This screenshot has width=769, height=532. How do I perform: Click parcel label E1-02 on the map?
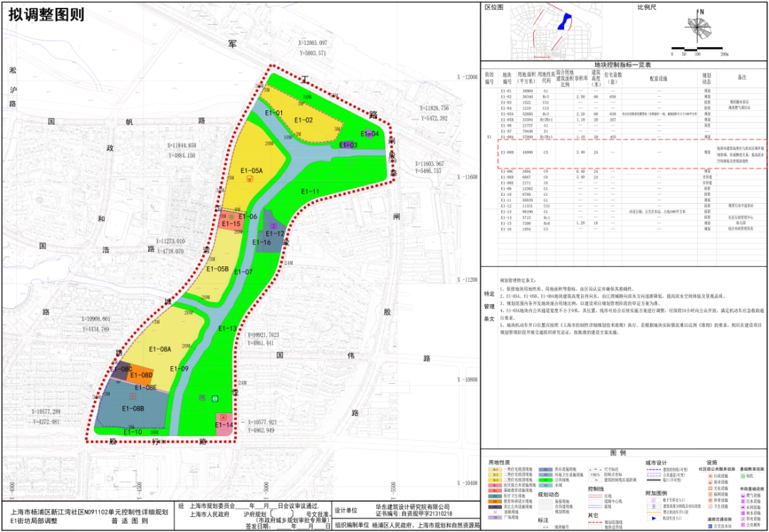pyautogui.click(x=303, y=120)
